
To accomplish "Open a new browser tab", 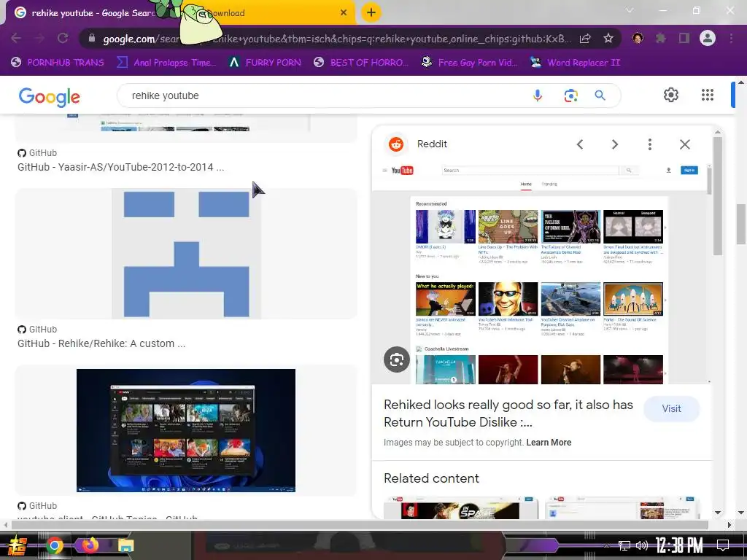I will tap(371, 12).
